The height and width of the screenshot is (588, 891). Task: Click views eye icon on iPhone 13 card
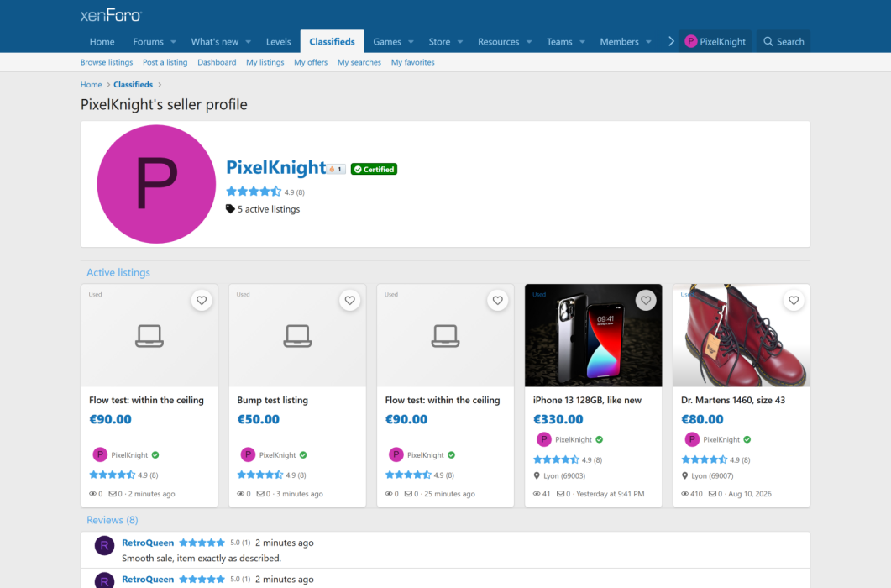pyautogui.click(x=537, y=494)
